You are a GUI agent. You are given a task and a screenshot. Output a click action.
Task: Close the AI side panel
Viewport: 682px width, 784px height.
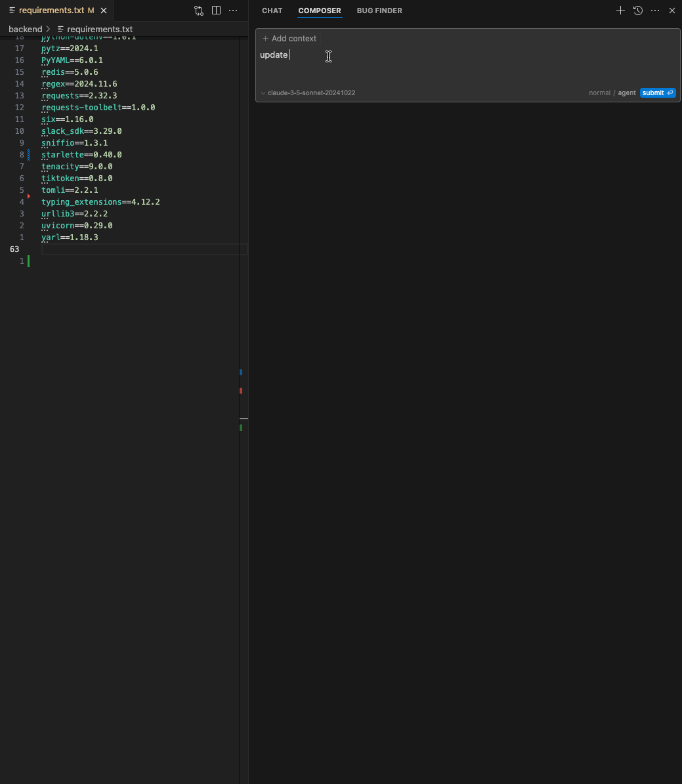click(x=672, y=10)
